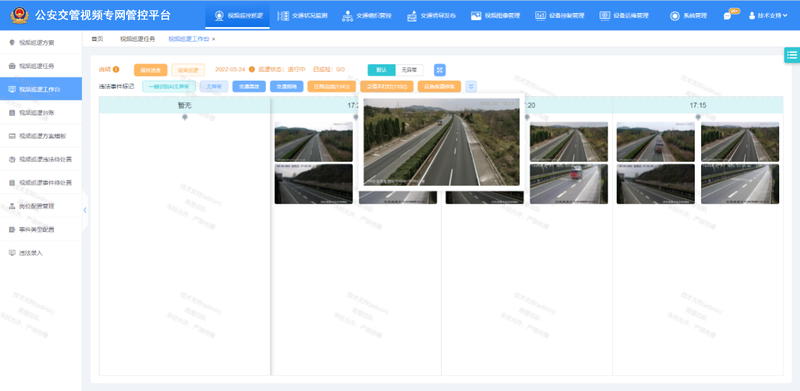
Task: Open the 系统管理 icon in top bar
Action: click(x=674, y=15)
